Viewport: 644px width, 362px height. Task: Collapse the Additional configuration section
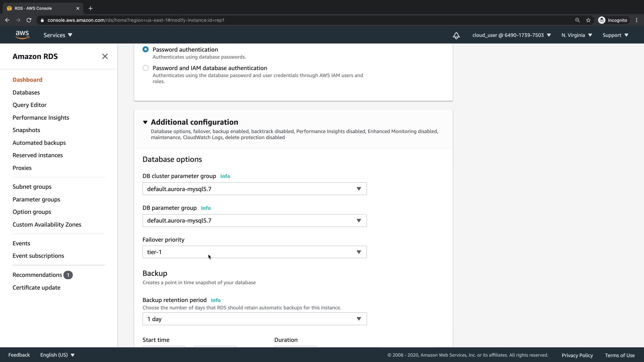coord(145,122)
